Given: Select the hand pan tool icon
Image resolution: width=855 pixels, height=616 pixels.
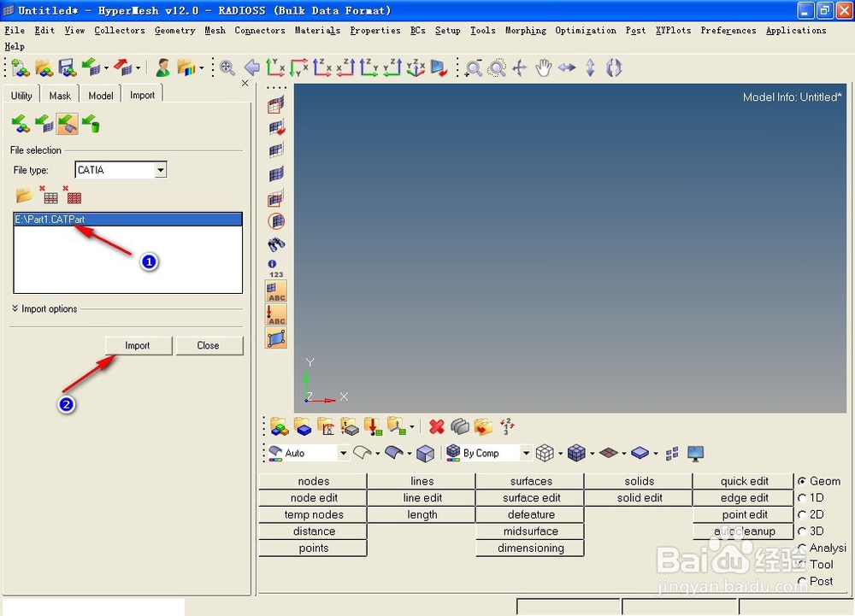Looking at the screenshot, I should click(x=543, y=67).
